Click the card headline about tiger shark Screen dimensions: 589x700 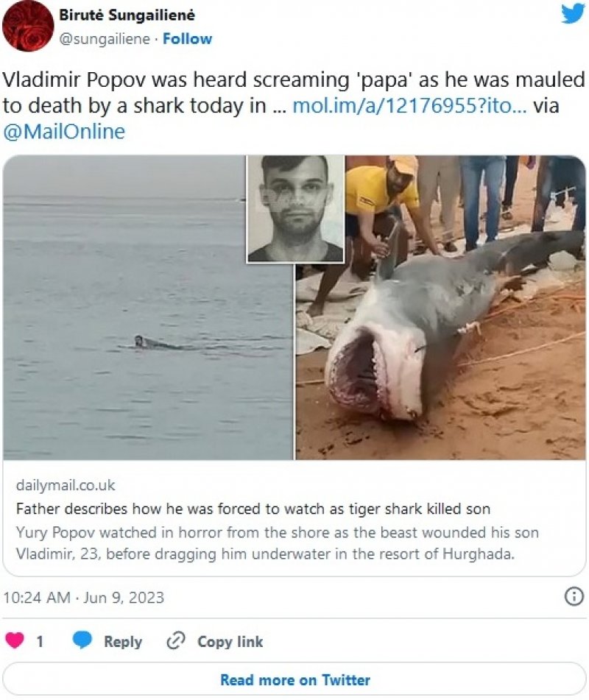point(253,509)
